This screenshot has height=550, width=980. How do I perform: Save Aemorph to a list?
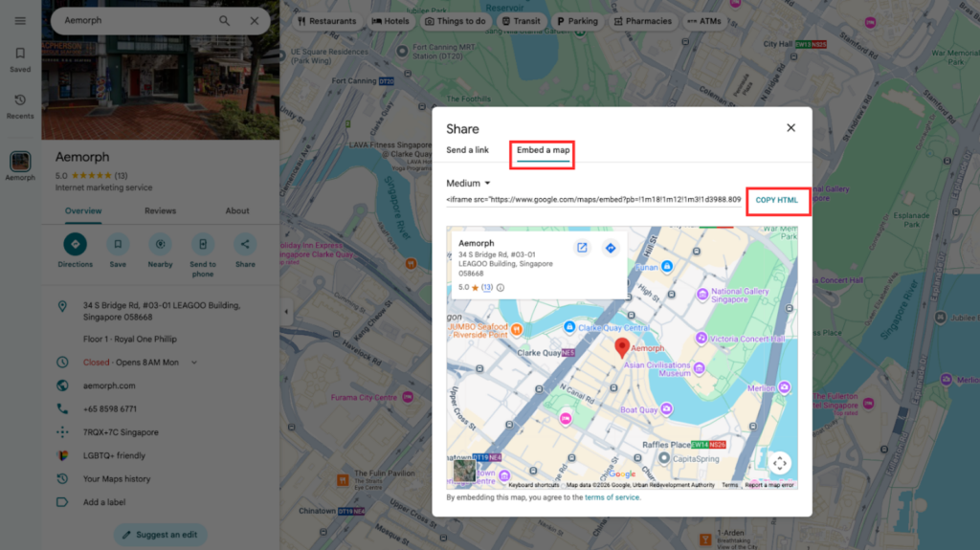click(118, 251)
